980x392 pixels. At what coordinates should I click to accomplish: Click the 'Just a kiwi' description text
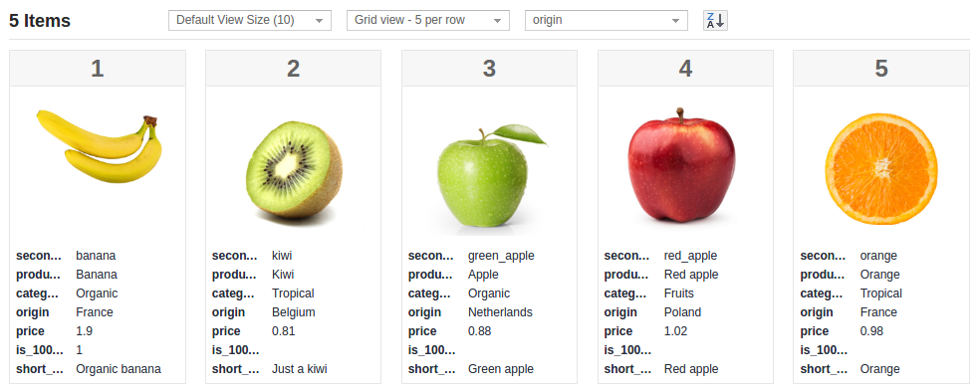pos(300,369)
